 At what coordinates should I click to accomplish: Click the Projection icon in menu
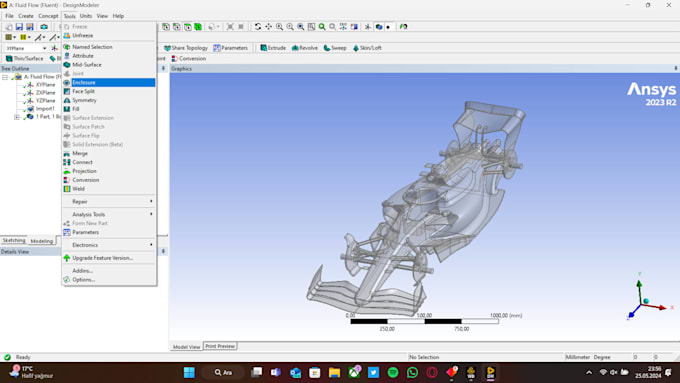(67, 171)
